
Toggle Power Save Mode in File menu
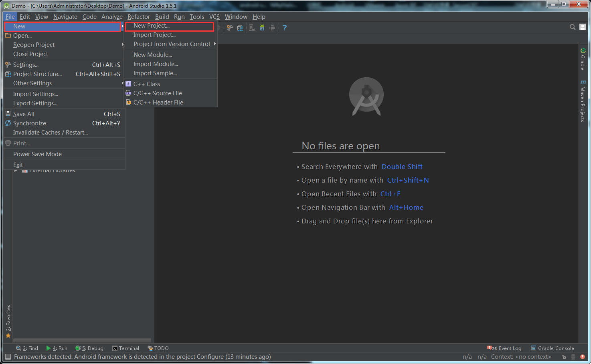pyautogui.click(x=37, y=154)
